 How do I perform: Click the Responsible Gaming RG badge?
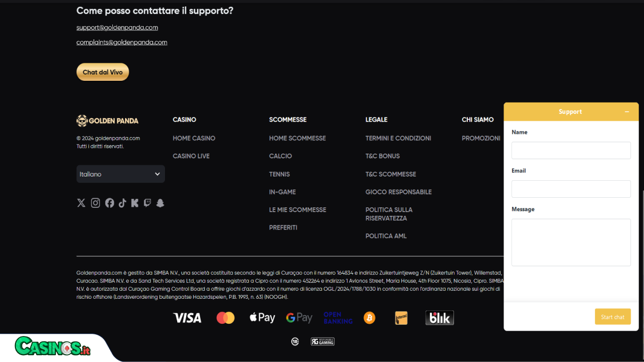(x=323, y=342)
